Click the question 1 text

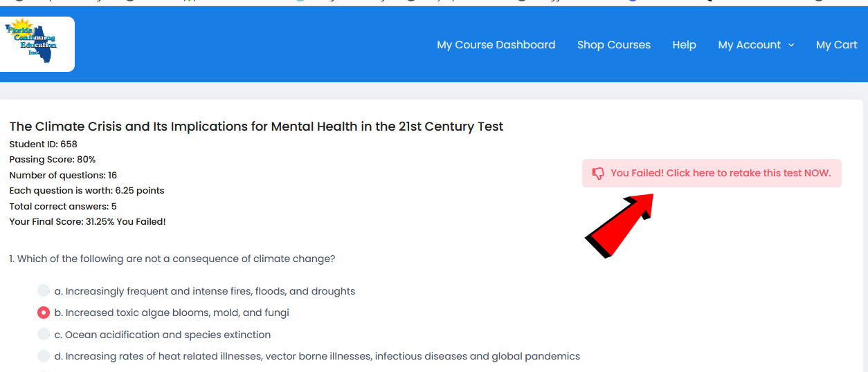tap(172, 259)
